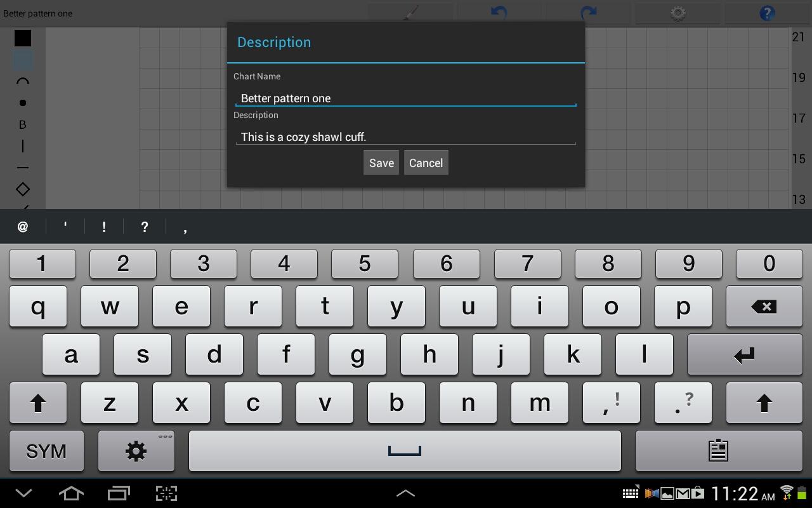The height and width of the screenshot is (508, 812).
Task: Tap the backspace key on the keyboard
Action: tap(764, 306)
